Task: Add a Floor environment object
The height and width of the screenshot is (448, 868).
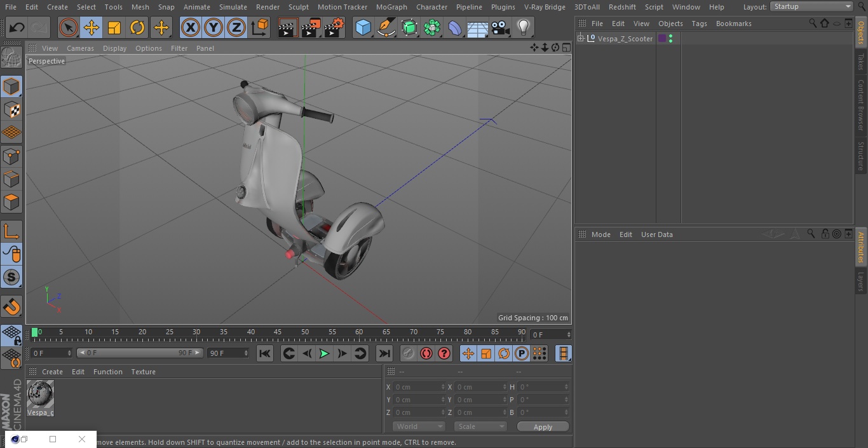Action: (478, 27)
